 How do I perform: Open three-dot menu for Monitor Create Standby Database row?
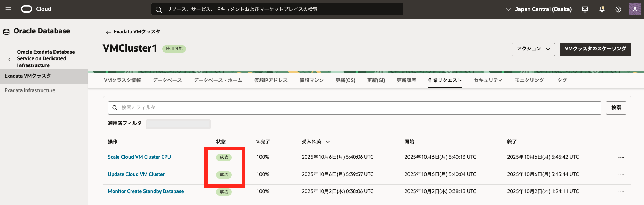pyautogui.click(x=621, y=192)
